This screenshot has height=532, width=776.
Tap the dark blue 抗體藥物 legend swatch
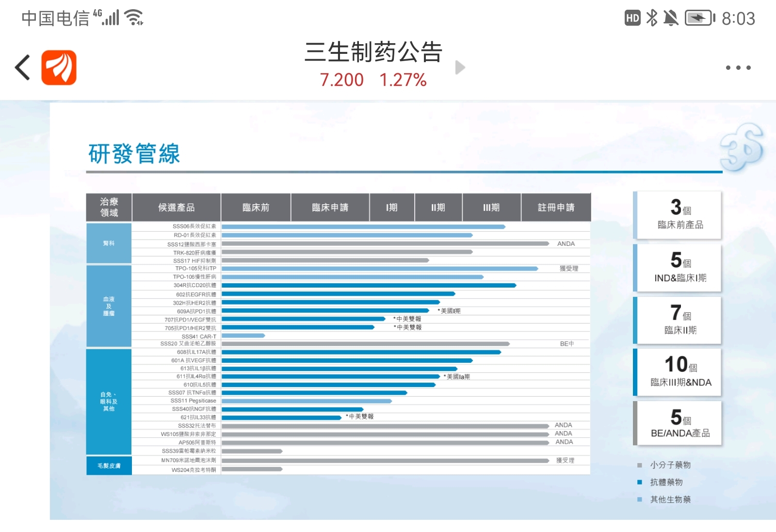click(x=640, y=482)
